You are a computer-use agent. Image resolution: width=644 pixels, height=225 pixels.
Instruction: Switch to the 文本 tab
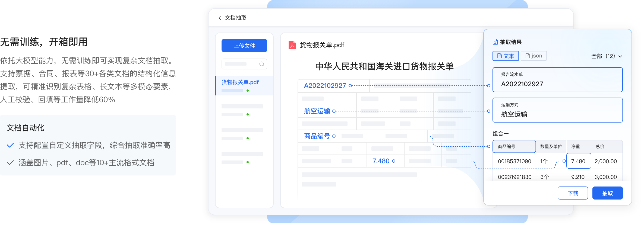coord(506,56)
